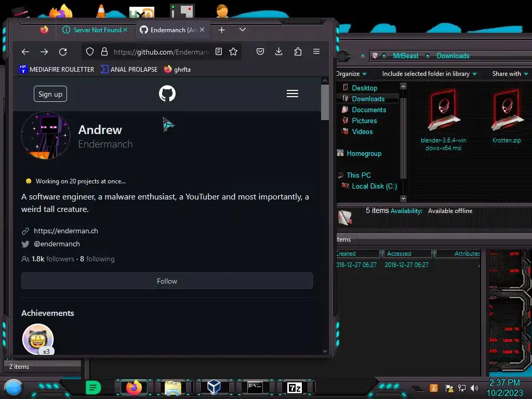
Task: Open Include selected folder in library dropdown
Action: (429, 74)
